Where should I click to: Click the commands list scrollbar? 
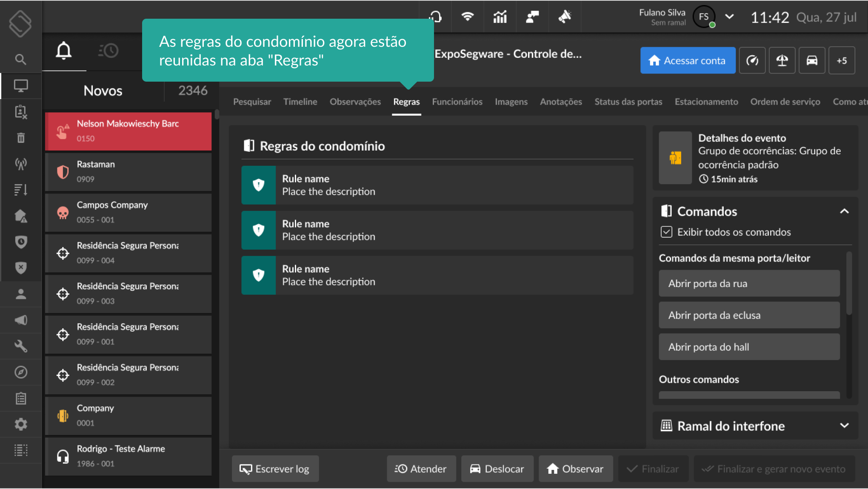[x=849, y=284]
